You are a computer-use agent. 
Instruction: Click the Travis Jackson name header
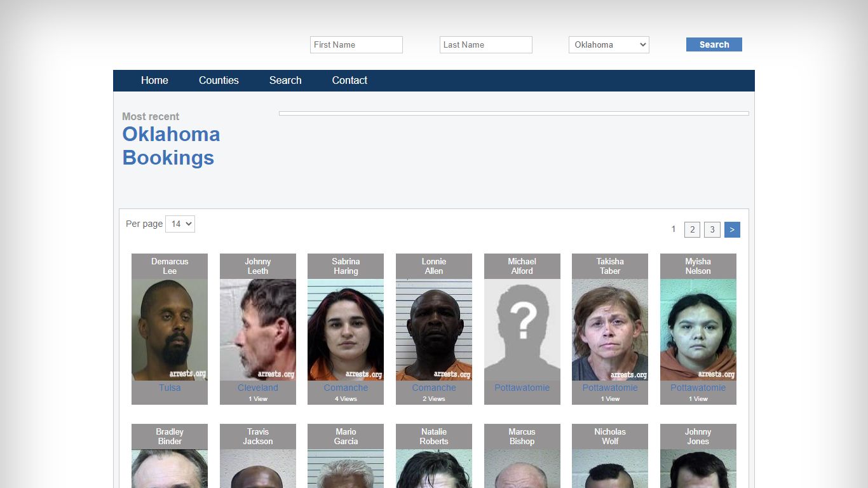[258, 437]
